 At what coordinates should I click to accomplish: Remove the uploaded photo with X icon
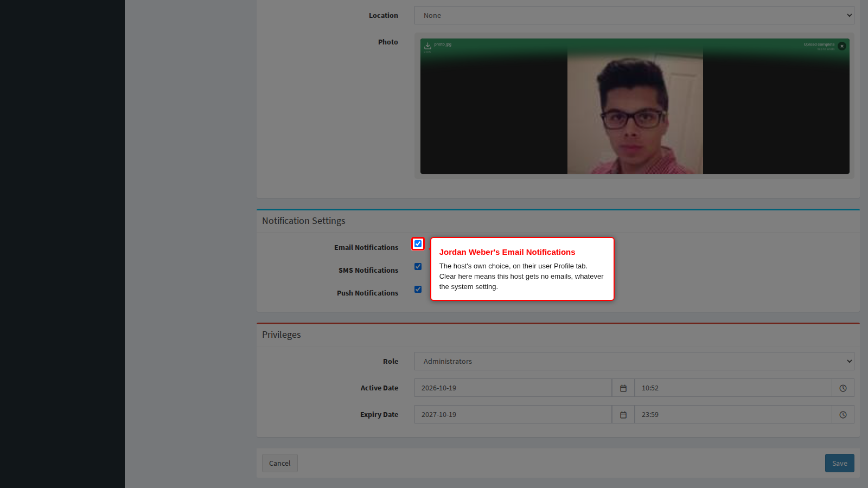[841, 46]
